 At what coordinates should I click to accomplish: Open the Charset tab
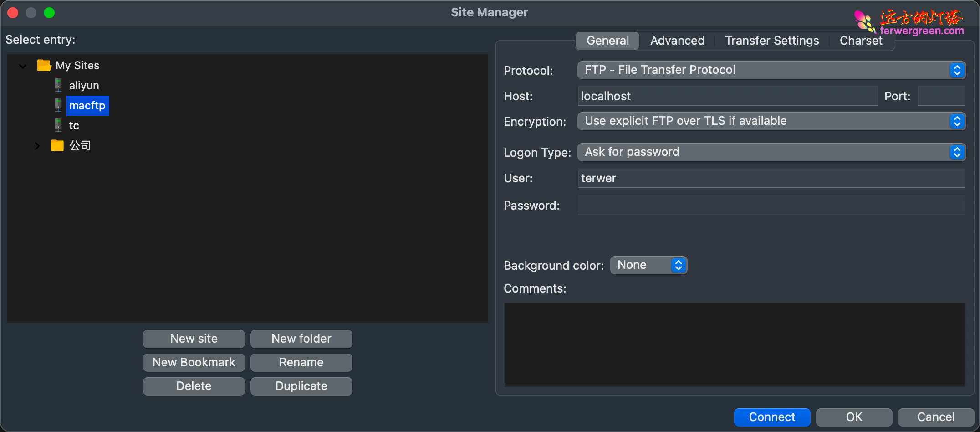click(860, 41)
